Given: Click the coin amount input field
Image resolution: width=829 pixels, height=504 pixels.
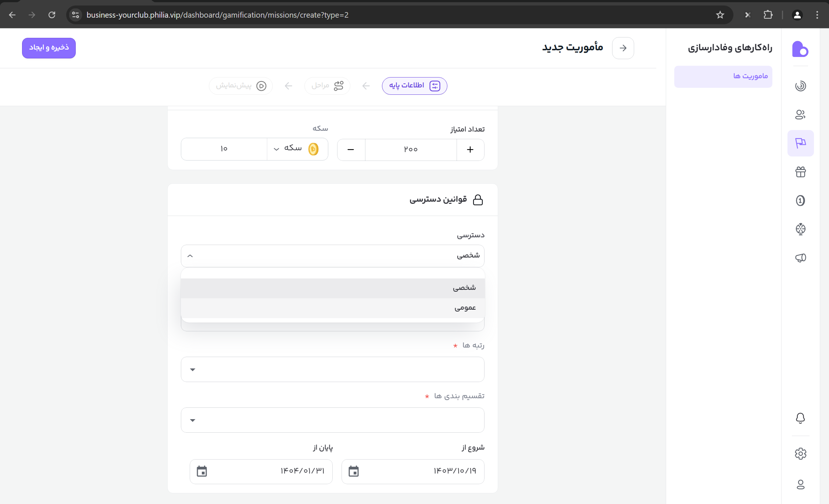Looking at the screenshot, I should (224, 149).
